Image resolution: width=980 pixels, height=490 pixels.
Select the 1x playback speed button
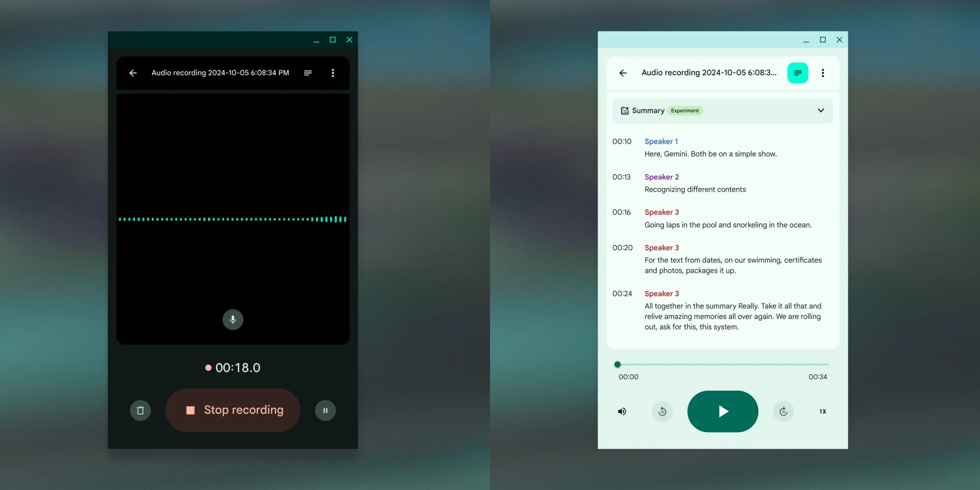tap(822, 411)
